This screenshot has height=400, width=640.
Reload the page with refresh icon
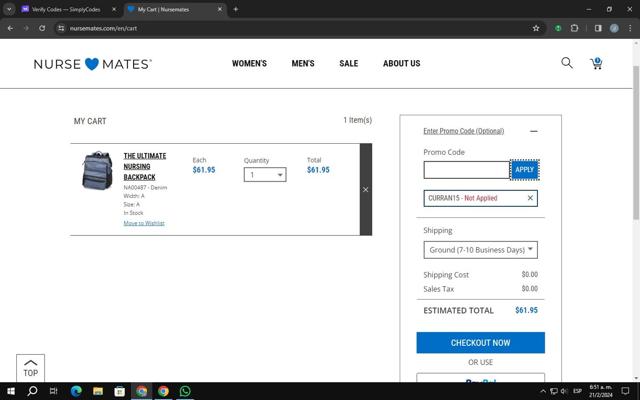(42, 28)
